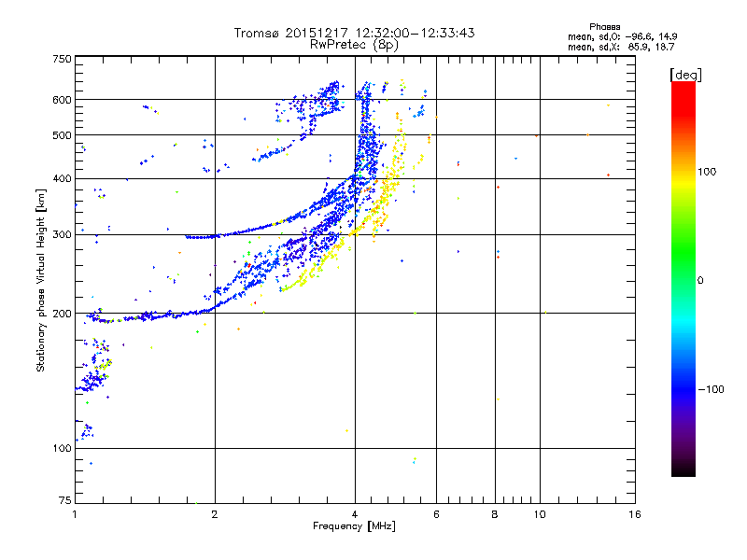
Task: Click the x-axis '2' tick label
Action: click(215, 514)
